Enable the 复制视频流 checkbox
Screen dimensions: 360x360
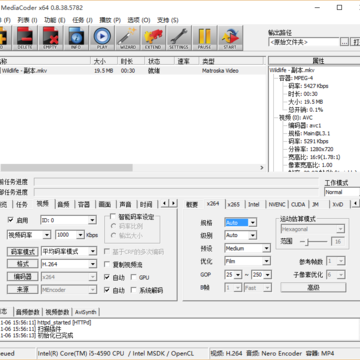tap(107, 265)
